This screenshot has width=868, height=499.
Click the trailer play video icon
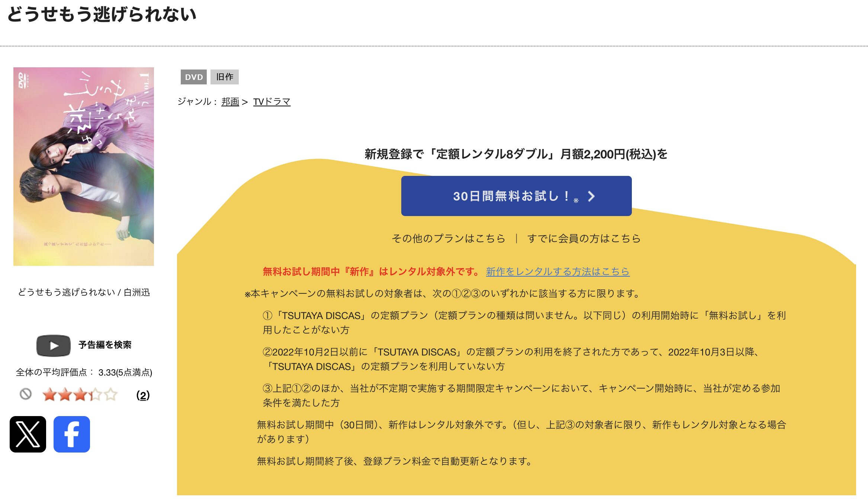point(54,345)
